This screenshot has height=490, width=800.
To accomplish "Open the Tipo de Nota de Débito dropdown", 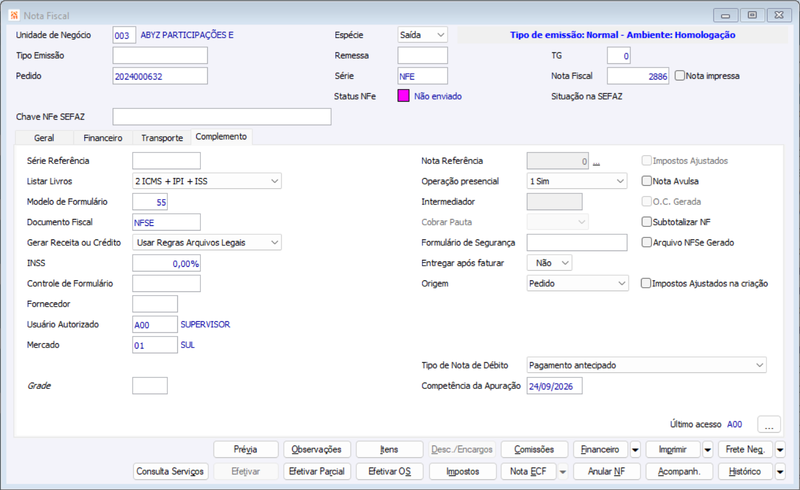I will tap(646, 365).
